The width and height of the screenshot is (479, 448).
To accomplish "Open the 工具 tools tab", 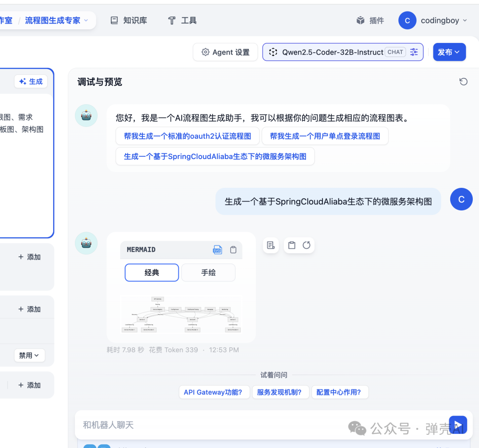I will coord(182,20).
